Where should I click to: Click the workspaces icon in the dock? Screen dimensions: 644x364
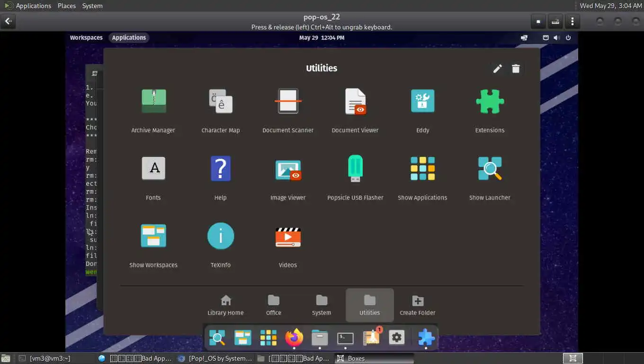242,338
